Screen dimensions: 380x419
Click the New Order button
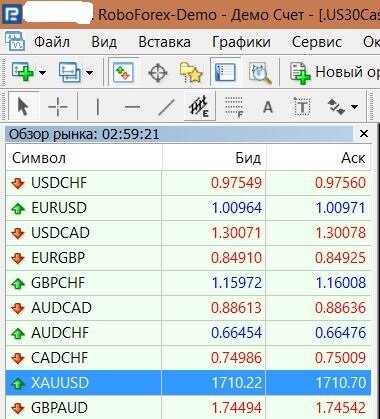(x=334, y=72)
